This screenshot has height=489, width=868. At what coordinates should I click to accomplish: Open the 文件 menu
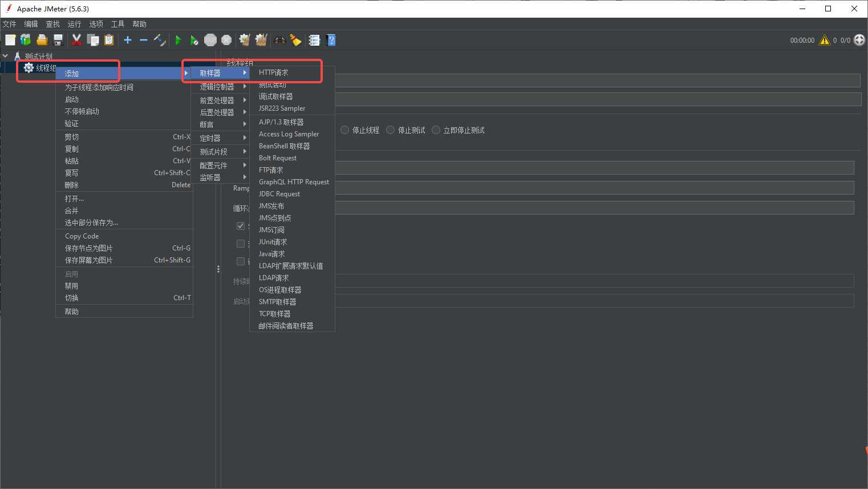[10, 24]
